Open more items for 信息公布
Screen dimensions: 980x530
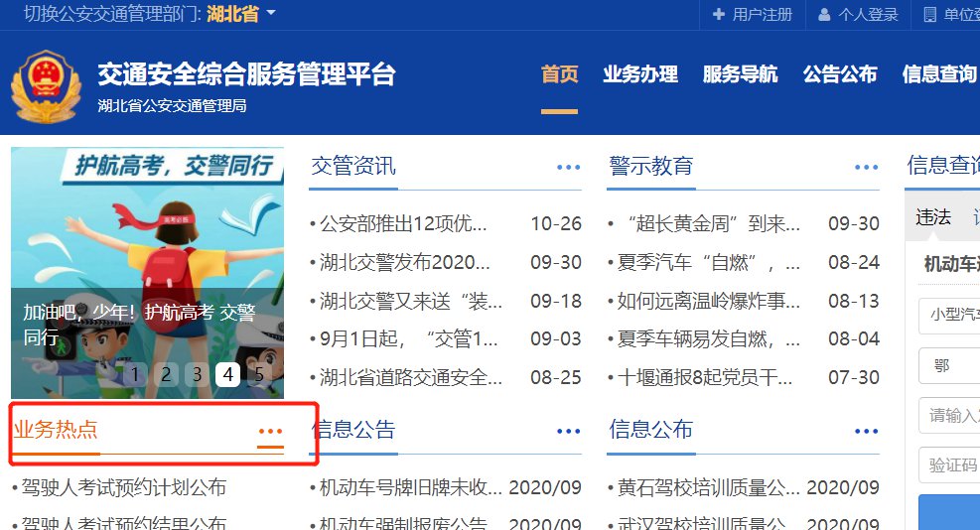pyautogui.click(x=866, y=432)
